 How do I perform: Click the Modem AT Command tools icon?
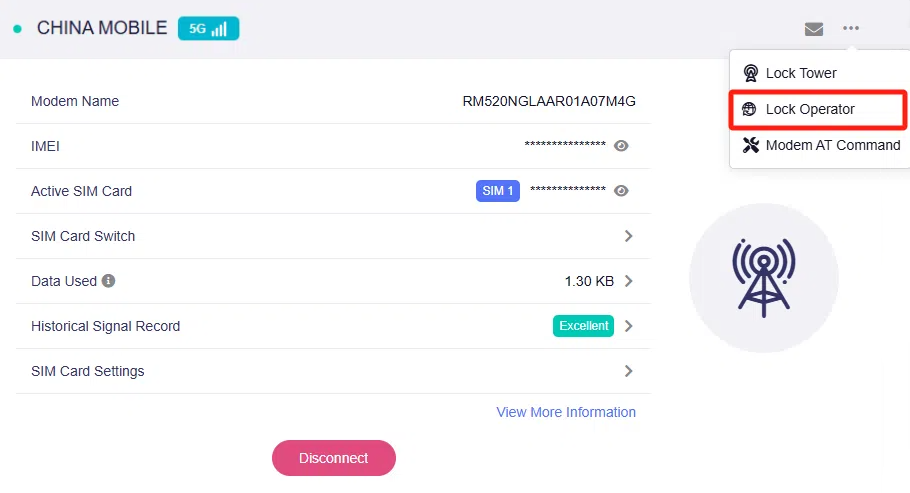pyautogui.click(x=750, y=145)
